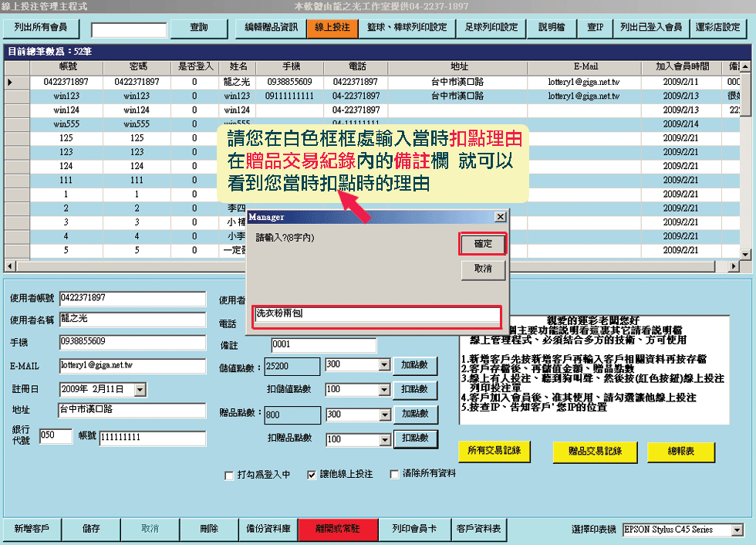
Task: Select the row selector for 0422371897
Action: [x=17, y=83]
